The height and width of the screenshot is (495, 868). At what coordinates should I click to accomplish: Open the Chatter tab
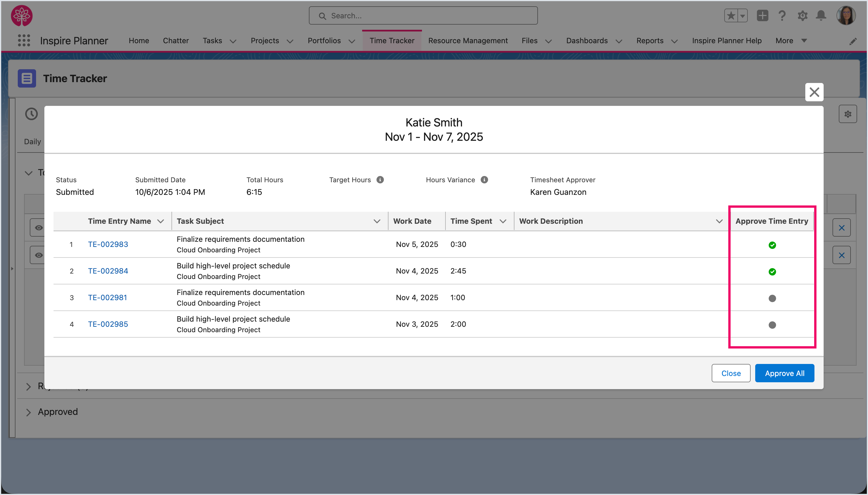(x=175, y=40)
